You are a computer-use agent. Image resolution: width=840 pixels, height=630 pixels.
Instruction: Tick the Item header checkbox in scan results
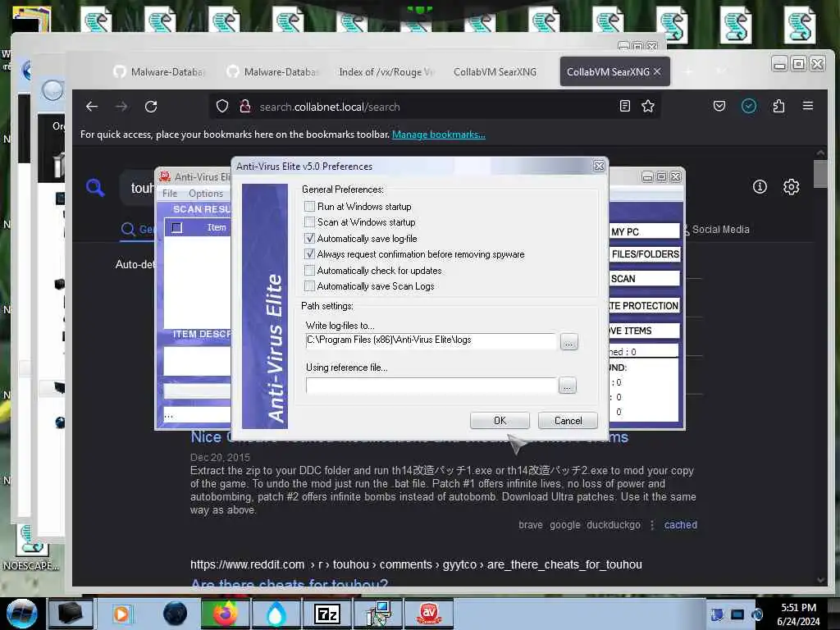click(x=177, y=228)
